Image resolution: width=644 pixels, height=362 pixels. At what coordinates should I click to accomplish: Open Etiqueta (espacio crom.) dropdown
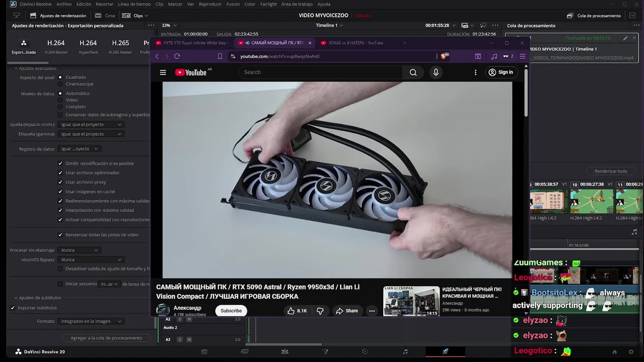pyautogui.click(x=91, y=125)
